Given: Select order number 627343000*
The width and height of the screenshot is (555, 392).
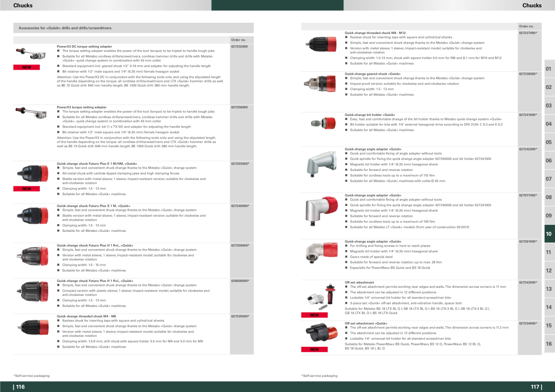Looking at the screenshot, I should 528,282.
